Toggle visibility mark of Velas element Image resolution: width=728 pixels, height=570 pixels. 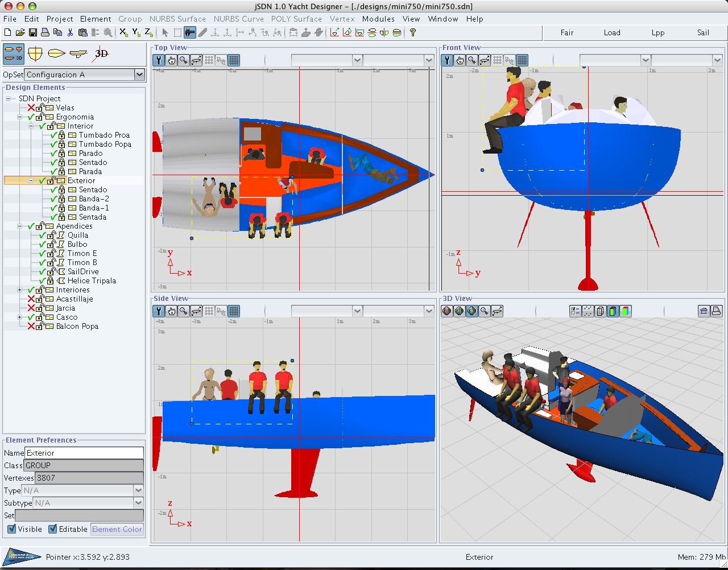pos(31,108)
